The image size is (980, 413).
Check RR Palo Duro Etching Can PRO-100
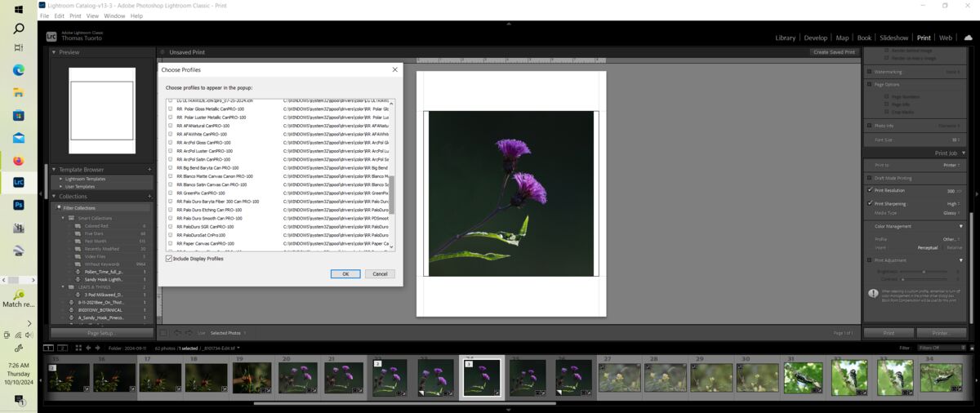tap(171, 210)
